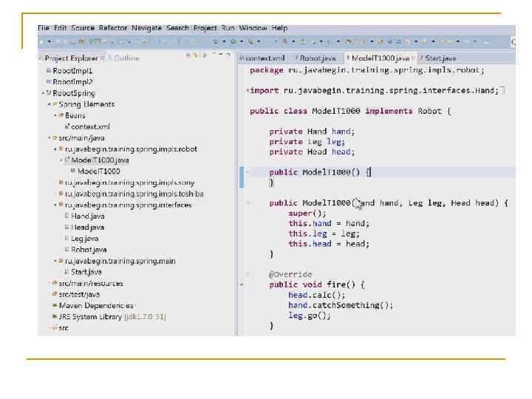Image resolution: width=532 pixels, height=399 pixels.
Task: Select src/test/java folder in tree
Action: point(76,295)
